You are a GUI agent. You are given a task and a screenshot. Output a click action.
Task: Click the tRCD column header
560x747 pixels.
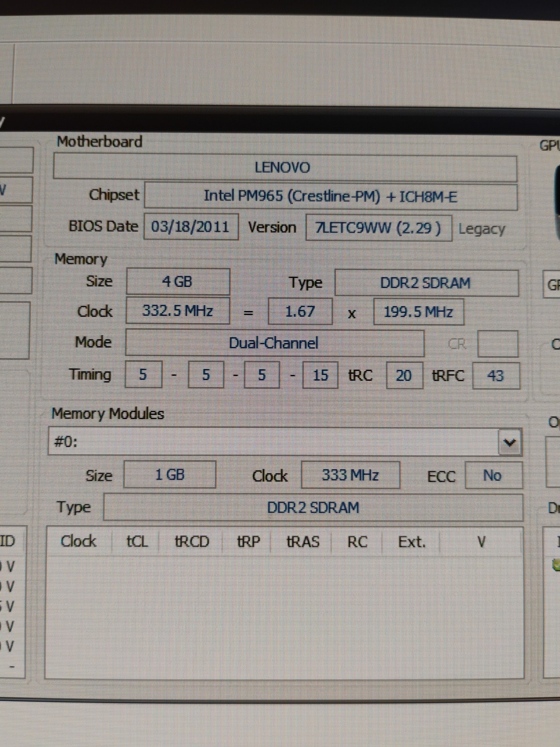[192, 542]
